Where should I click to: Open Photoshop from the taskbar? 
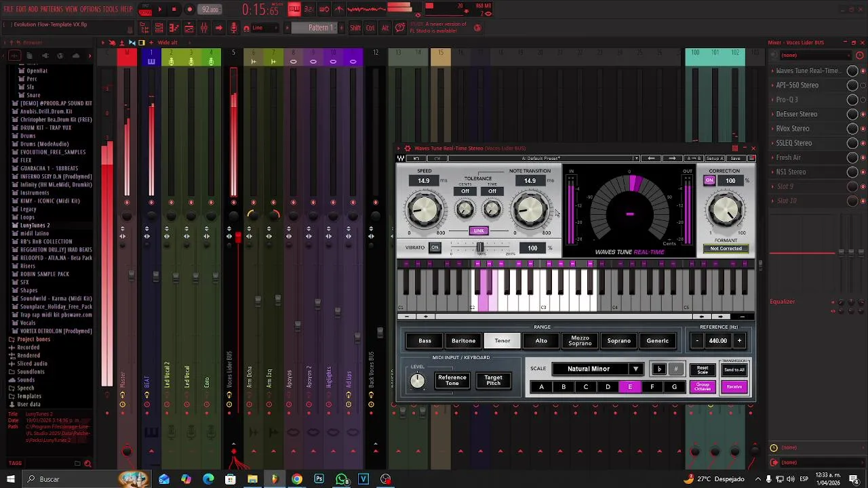point(319,479)
